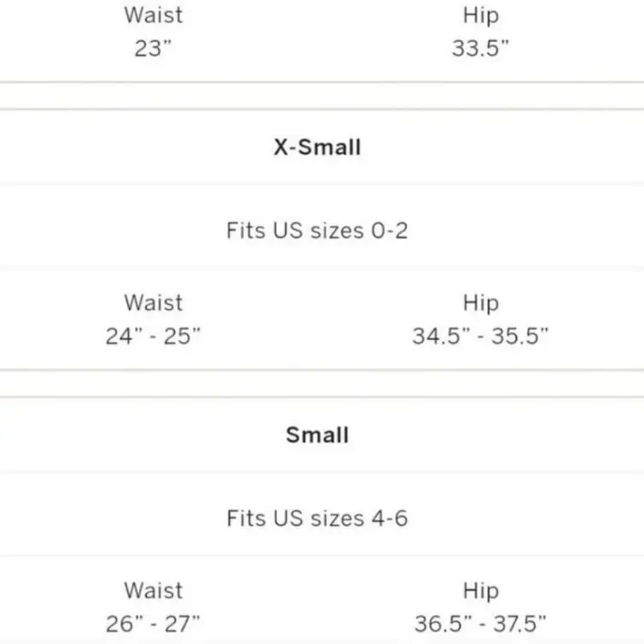Select the 36.5" hip value for Small
644x644 pixels.
pyautogui.click(x=442, y=623)
